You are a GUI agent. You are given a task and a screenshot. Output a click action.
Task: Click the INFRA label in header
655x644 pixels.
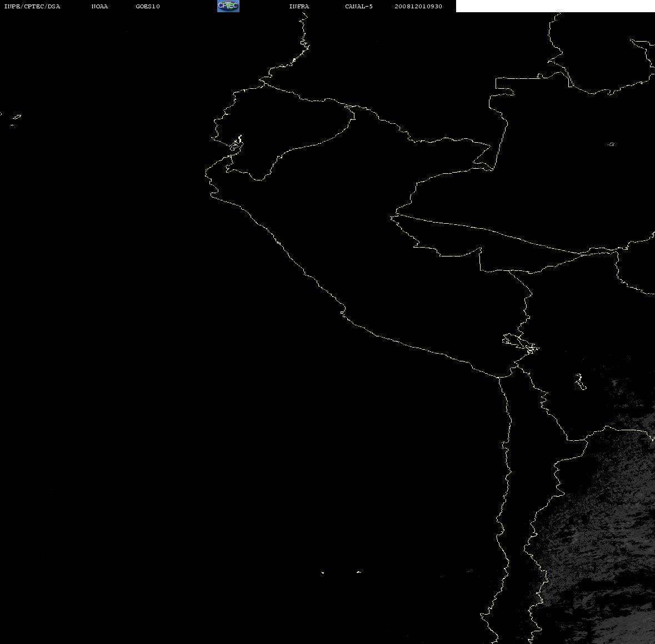point(299,6)
